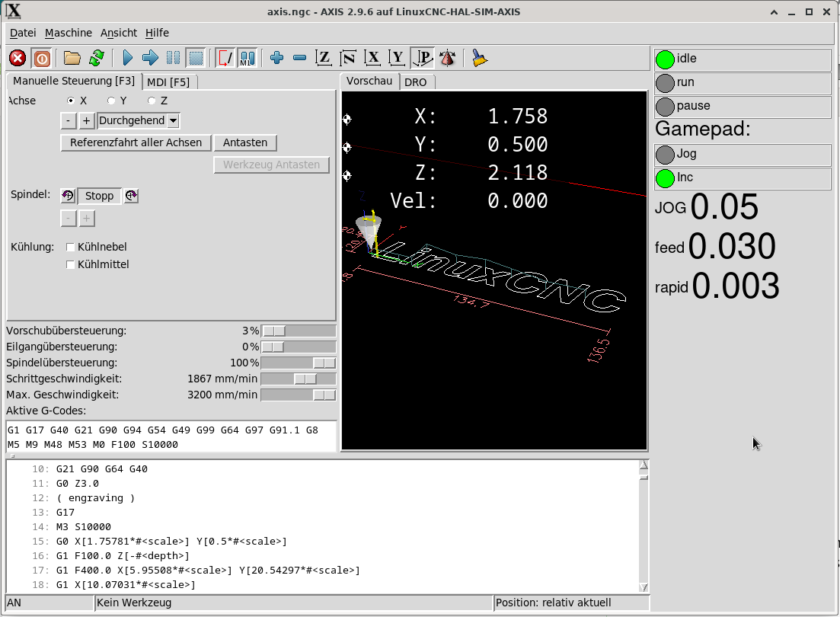Open the Ansicht menu

click(119, 33)
